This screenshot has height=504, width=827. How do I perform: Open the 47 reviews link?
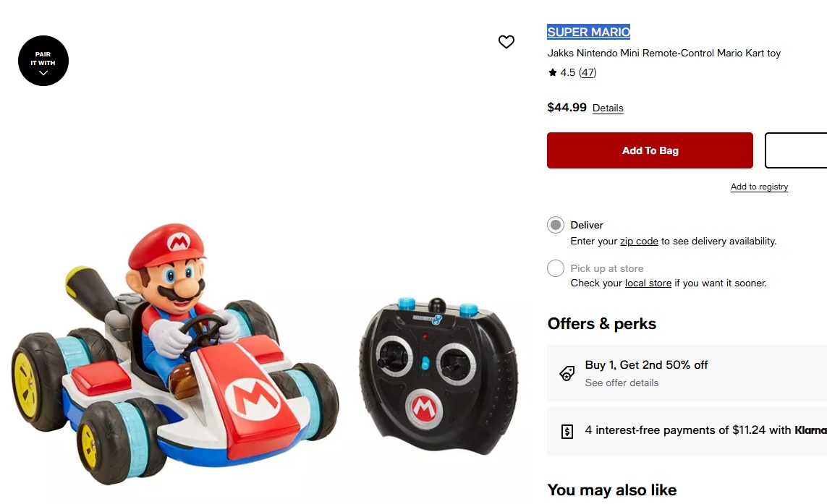click(588, 72)
